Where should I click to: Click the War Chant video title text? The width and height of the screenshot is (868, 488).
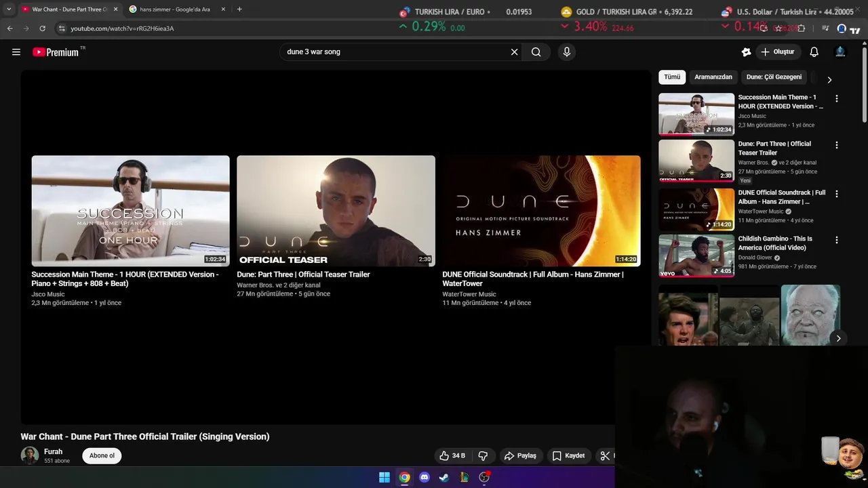pos(145,436)
